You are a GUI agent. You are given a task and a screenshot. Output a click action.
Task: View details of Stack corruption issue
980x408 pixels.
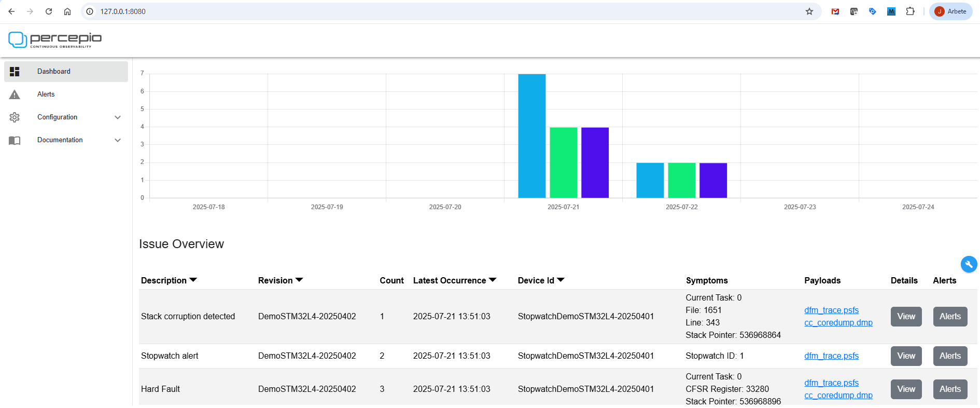[x=906, y=317]
